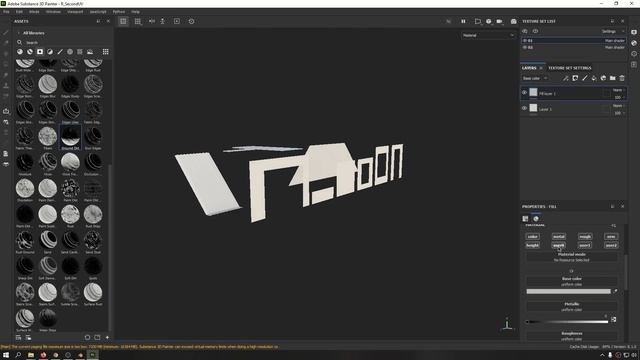Open Main shader dropdown for texture set 02
Screen dimensions: 640x360
pos(614,47)
